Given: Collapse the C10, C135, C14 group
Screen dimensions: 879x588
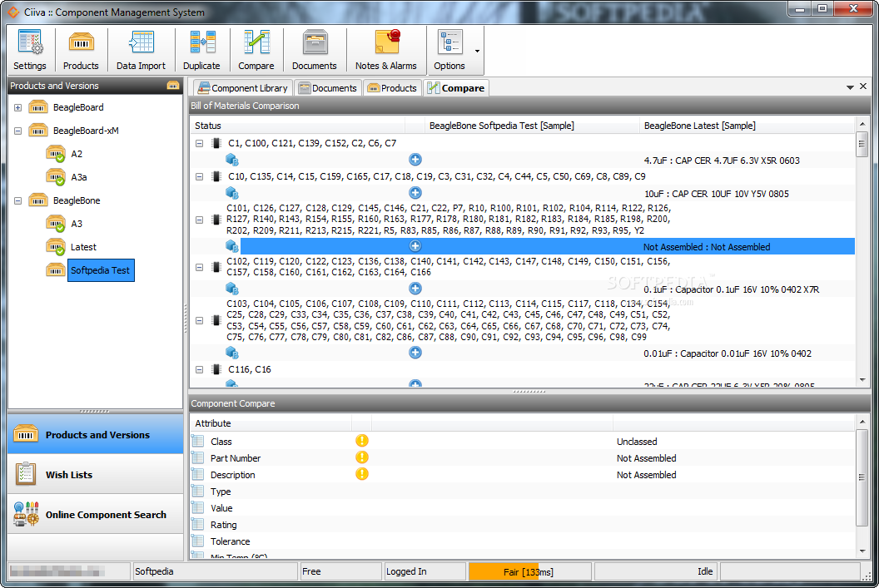Looking at the screenshot, I should pyautogui.click(x=199, y=176).
